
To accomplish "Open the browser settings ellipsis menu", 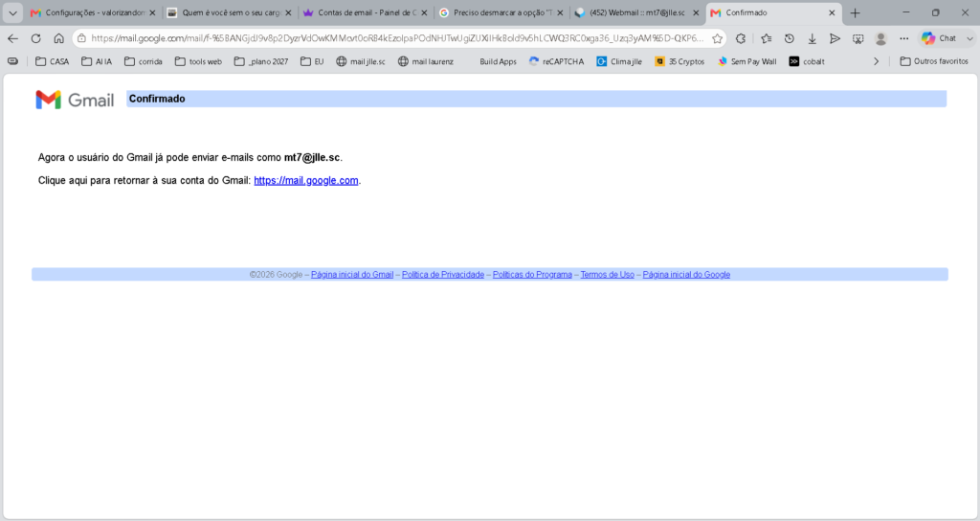I will point(903,38).
